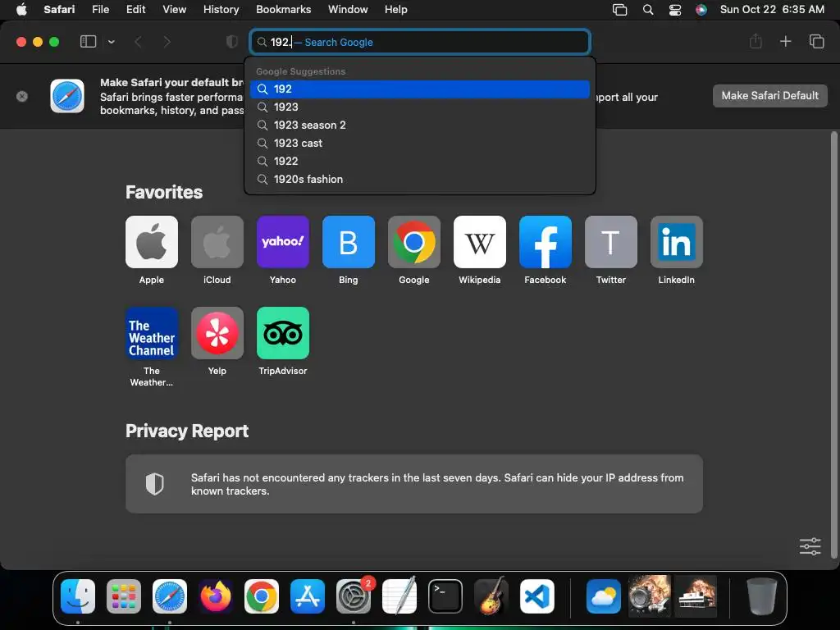Show tab overview icon
Viewport: 840px width, 630px height.
816,41
